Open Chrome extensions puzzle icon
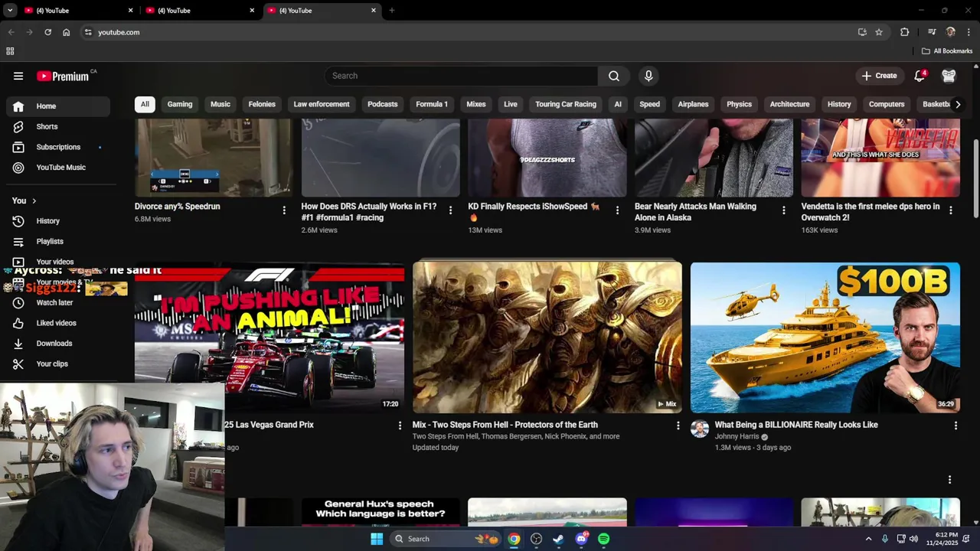The image size is (980, 551). pyautogui.click(x=905, y=32)
